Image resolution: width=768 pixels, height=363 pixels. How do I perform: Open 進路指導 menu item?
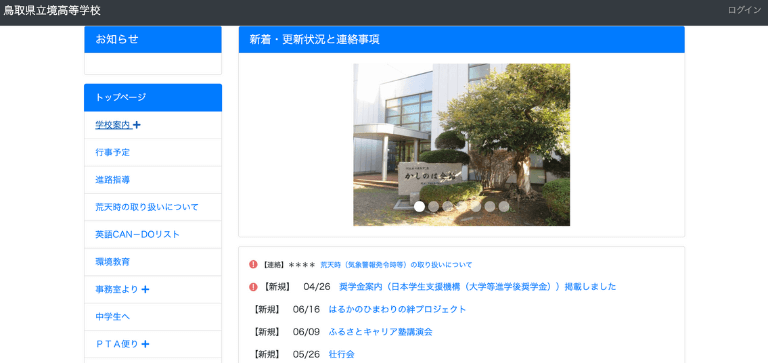coord(113,180)
